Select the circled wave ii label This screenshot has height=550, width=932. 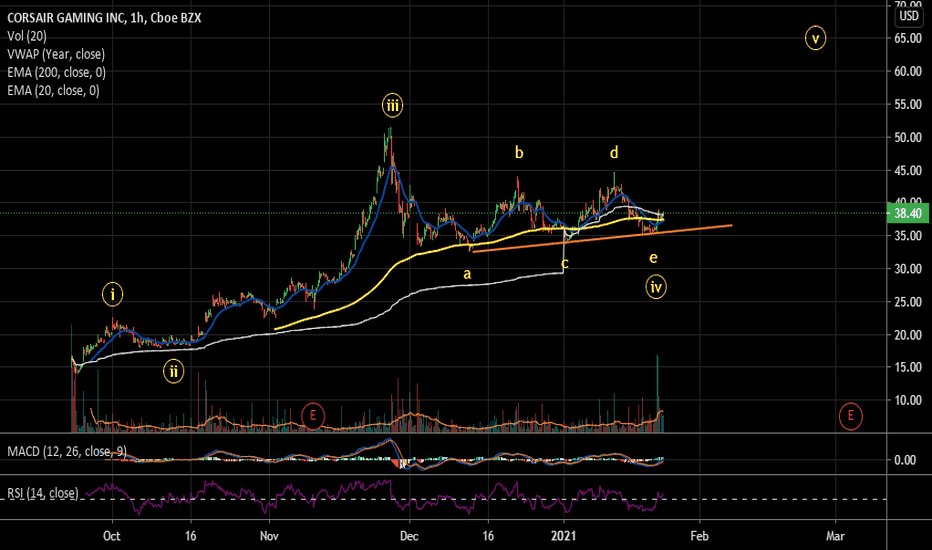tap(174, 372)
